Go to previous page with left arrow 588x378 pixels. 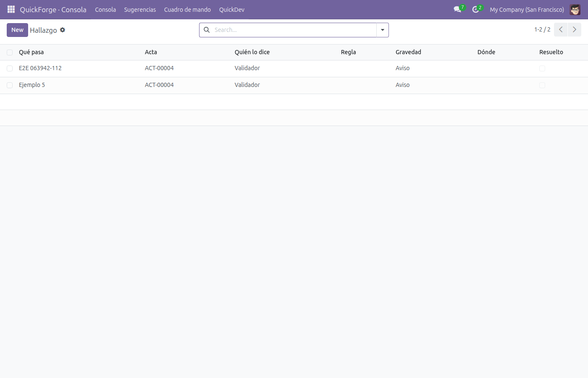[561, 29]
